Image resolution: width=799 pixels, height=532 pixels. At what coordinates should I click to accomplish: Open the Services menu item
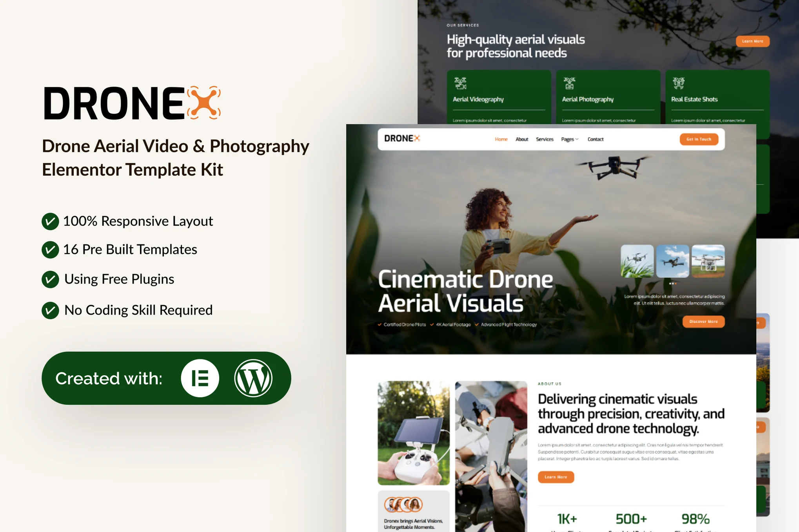(x=544, y=139)
